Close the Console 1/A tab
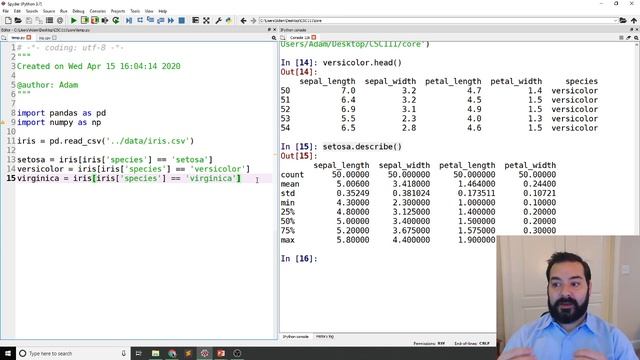 (x=313, y=38)
